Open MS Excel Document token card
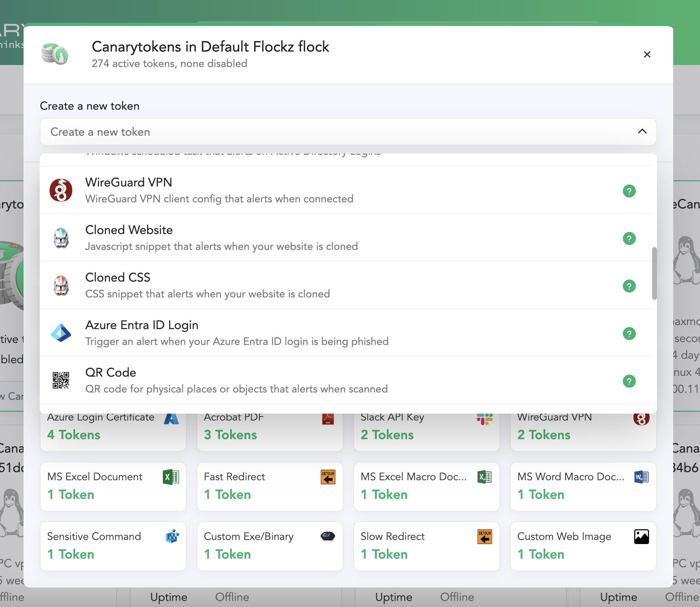This screenshot has width=700, height=607. (113, 486)
